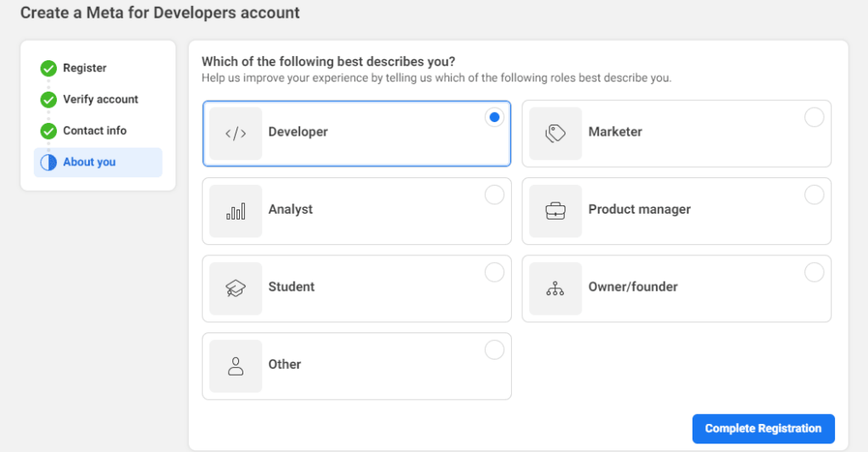Screen dimensions: 868x452
Task: Click the green checkmark beside Contact info
Action: [x=48, y=131]
